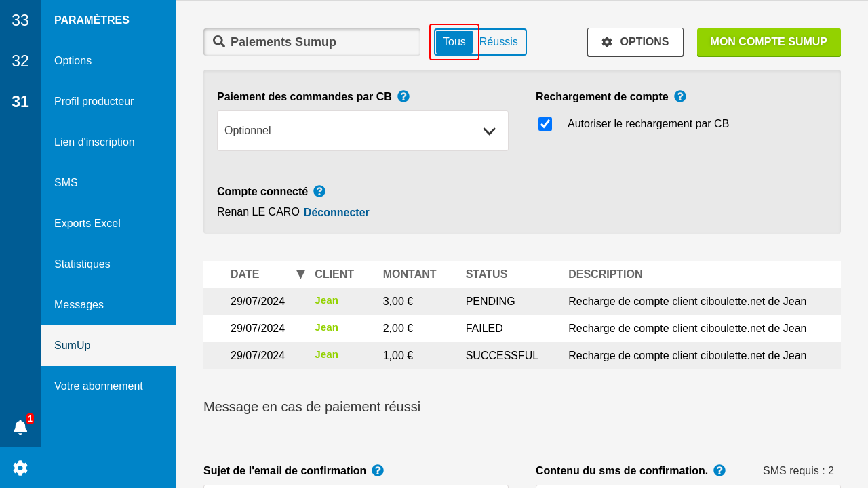Screen dimensions: 868x488
Task: Click the Déconnecter link
Action: (x=336, y=212)
